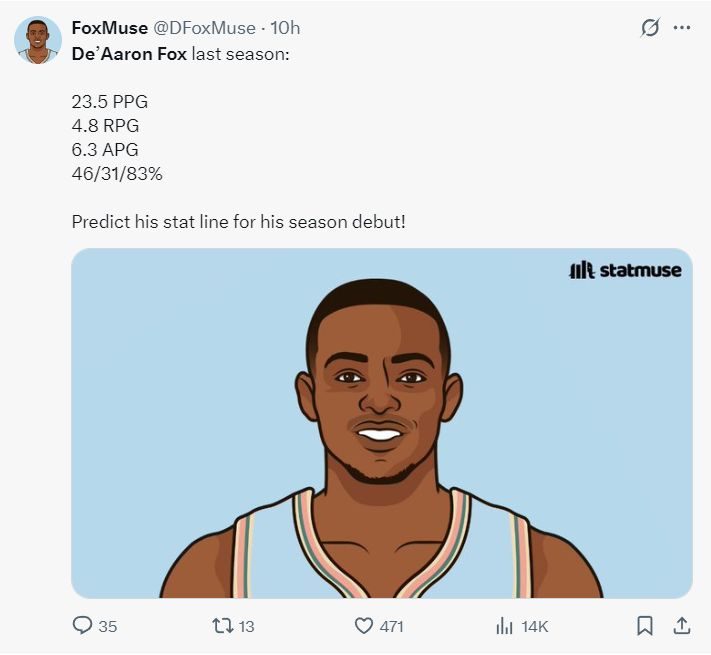
Task: Click the reply count of 35
Action: (108, 627)
